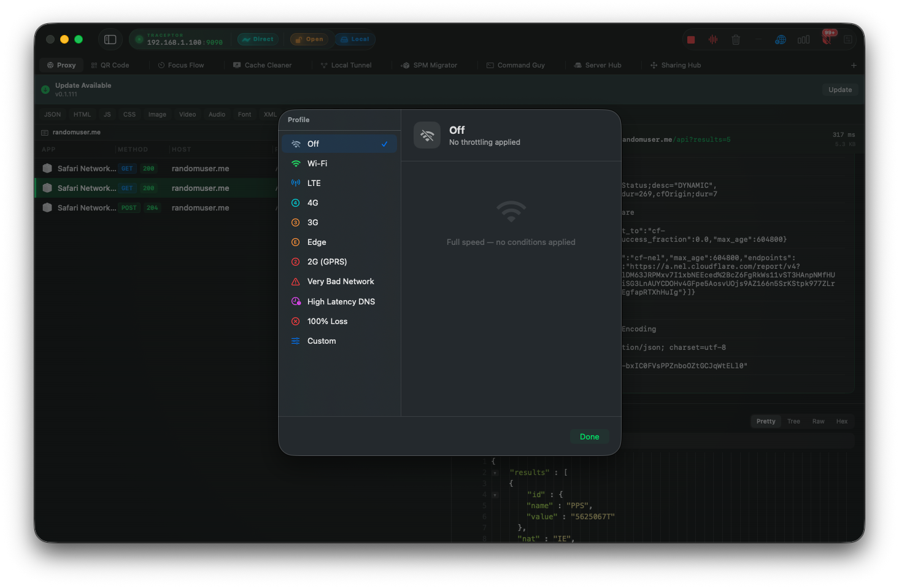Open the bar-chart throttling icon
The width and height of the screenshot is (899, 588).
803,39
